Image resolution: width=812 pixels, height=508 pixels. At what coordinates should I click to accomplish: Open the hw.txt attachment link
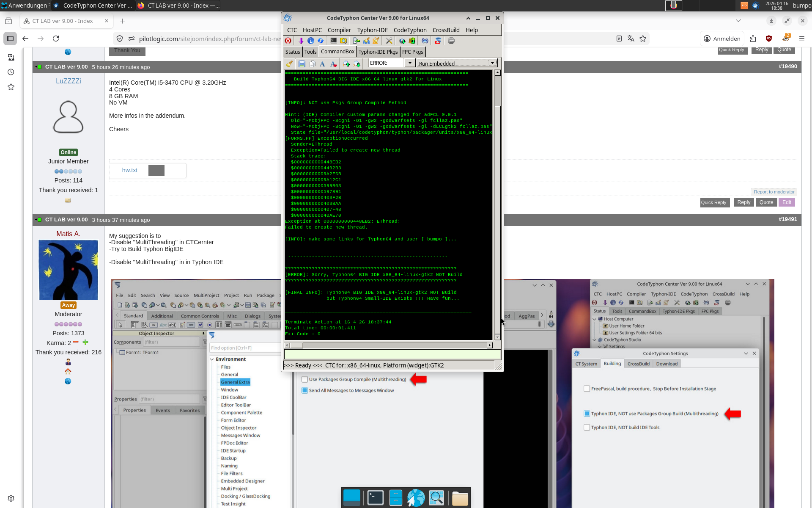click(130, 170)
